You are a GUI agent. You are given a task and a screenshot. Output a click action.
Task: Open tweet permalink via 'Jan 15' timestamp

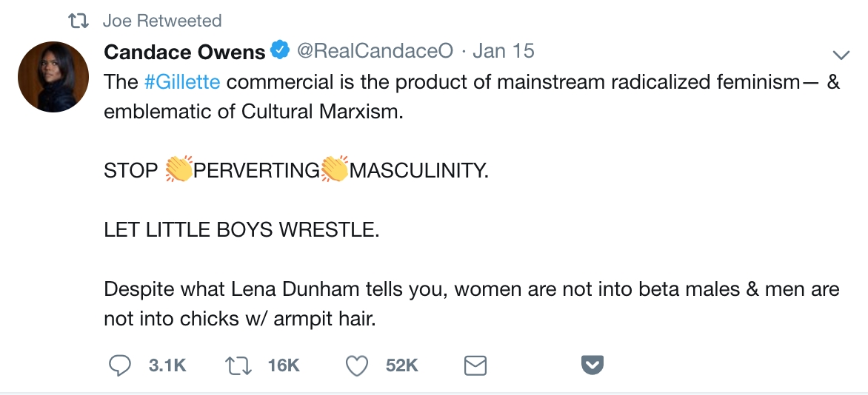pos(503,52)
